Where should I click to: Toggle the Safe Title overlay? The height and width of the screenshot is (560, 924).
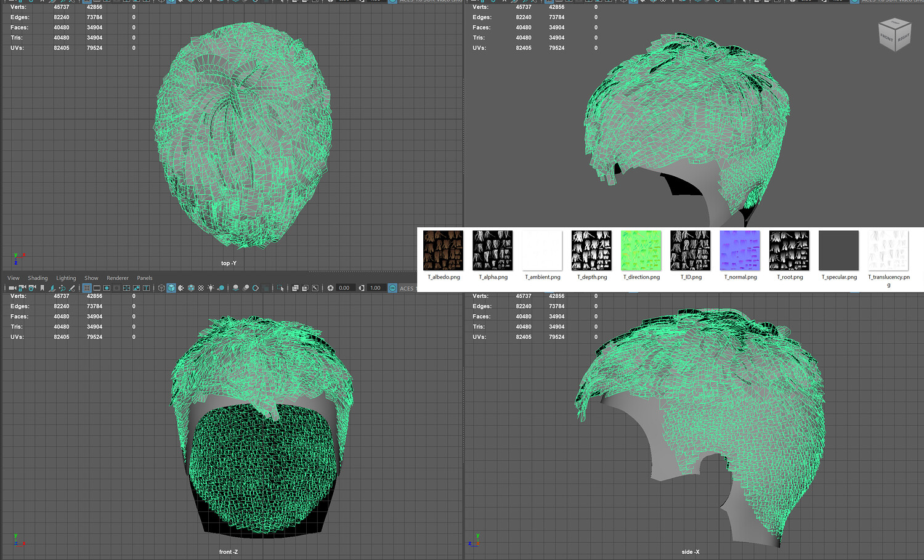pos(146,288)
